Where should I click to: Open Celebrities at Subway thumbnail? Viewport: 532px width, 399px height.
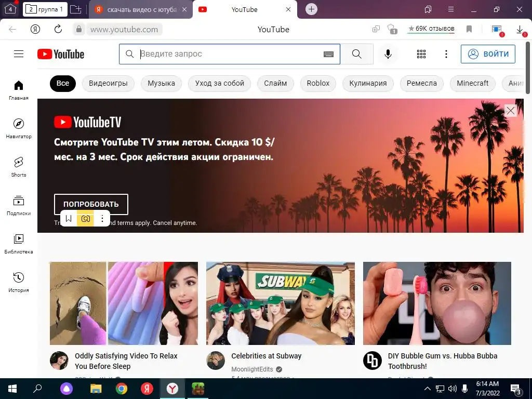(x=280, y=303)
